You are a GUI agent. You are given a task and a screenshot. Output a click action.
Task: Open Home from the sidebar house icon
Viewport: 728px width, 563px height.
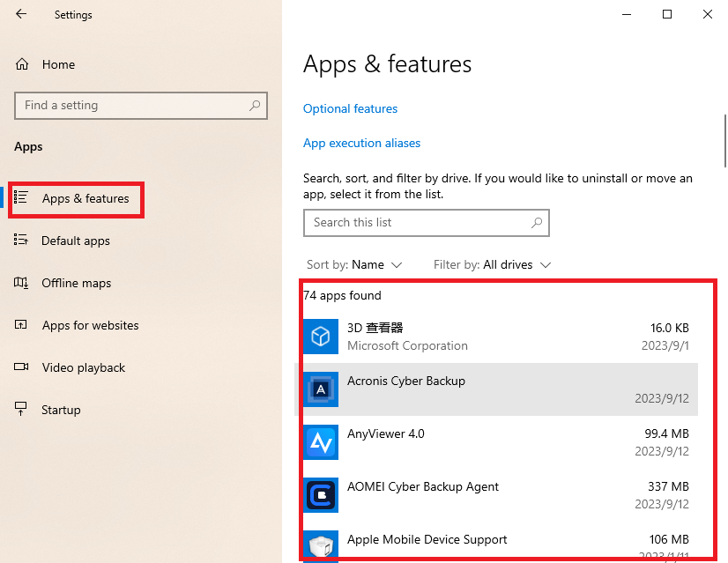22,64
